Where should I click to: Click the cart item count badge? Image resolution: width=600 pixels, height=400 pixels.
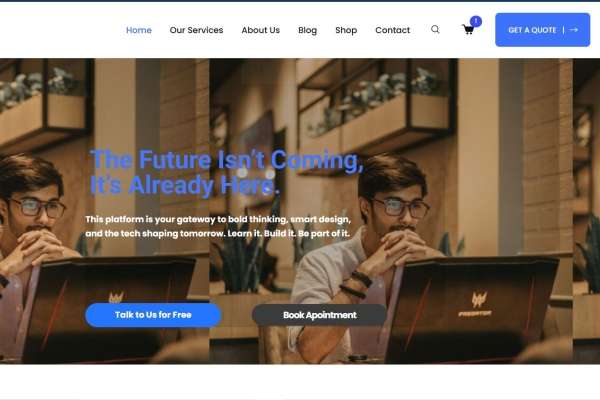pos(476,21)
